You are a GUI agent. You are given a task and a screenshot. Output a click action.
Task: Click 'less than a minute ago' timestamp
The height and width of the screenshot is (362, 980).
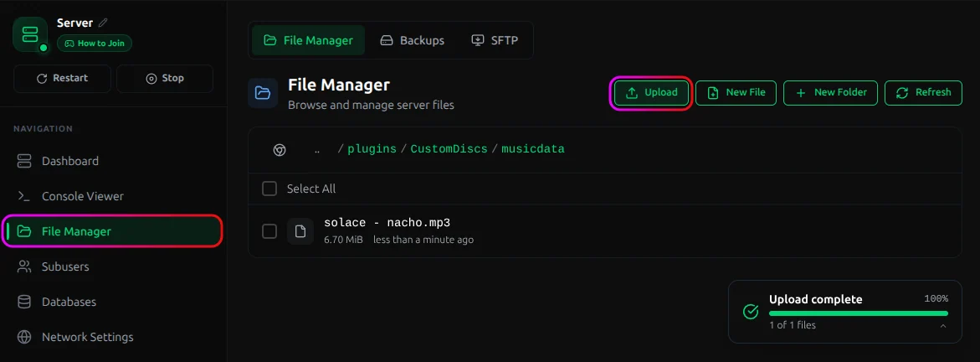[423, 240]
